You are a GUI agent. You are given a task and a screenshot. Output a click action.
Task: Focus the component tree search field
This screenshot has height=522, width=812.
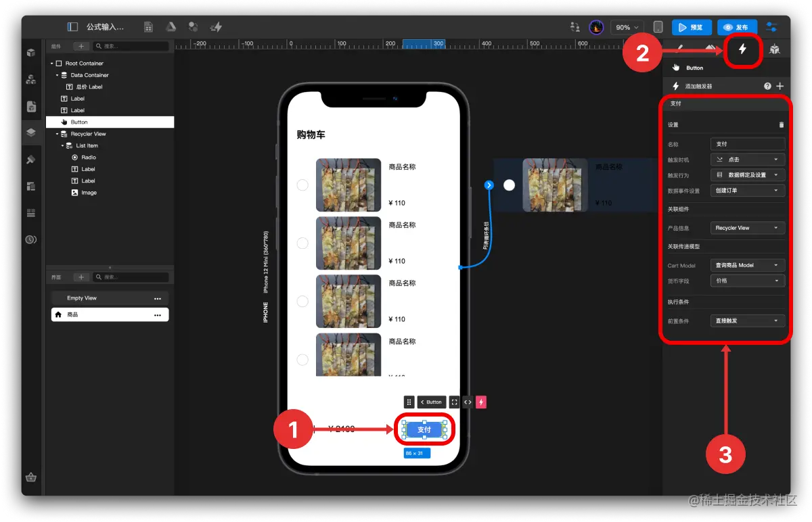click(x=131, y=46)
